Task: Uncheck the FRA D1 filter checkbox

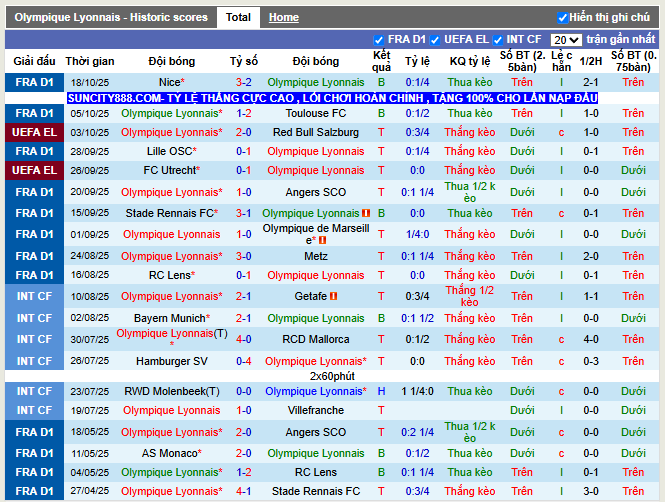Action: pyautogui.click(x=378, y=40)
